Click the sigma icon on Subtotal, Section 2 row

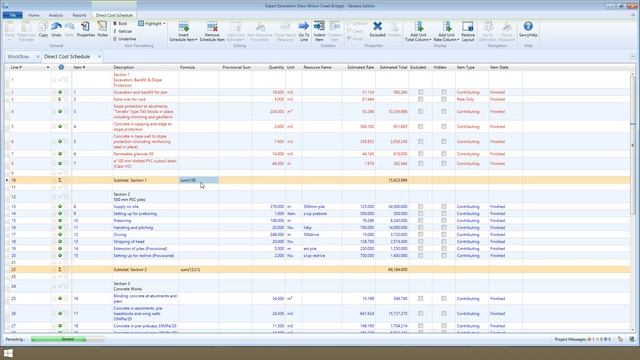tap(60, 269)
